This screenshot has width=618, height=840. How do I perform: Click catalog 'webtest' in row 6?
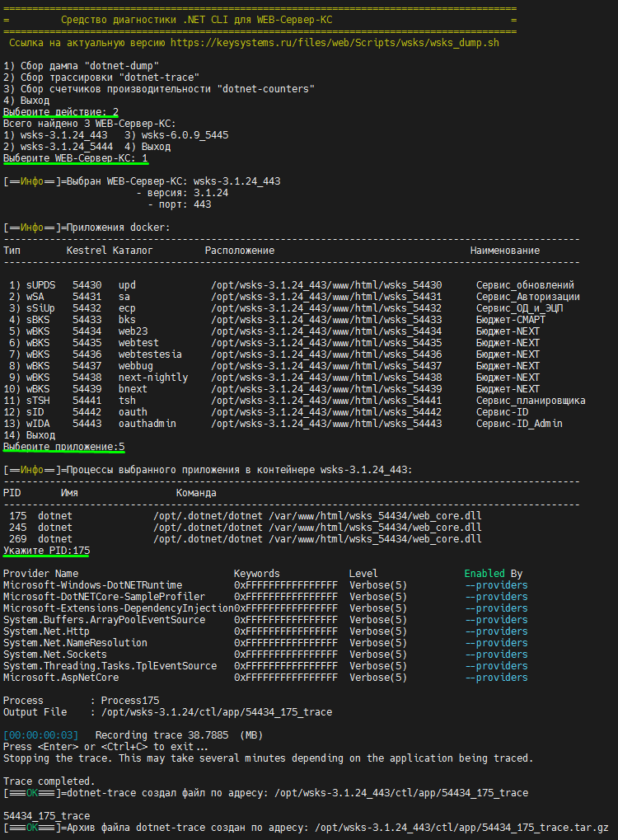point(138,343)
